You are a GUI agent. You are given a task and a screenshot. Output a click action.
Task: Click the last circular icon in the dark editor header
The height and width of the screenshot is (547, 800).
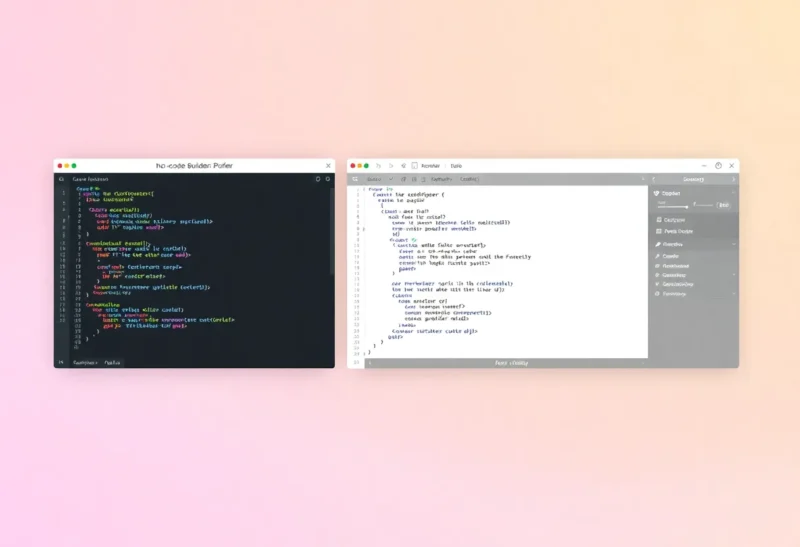point(328,179)
